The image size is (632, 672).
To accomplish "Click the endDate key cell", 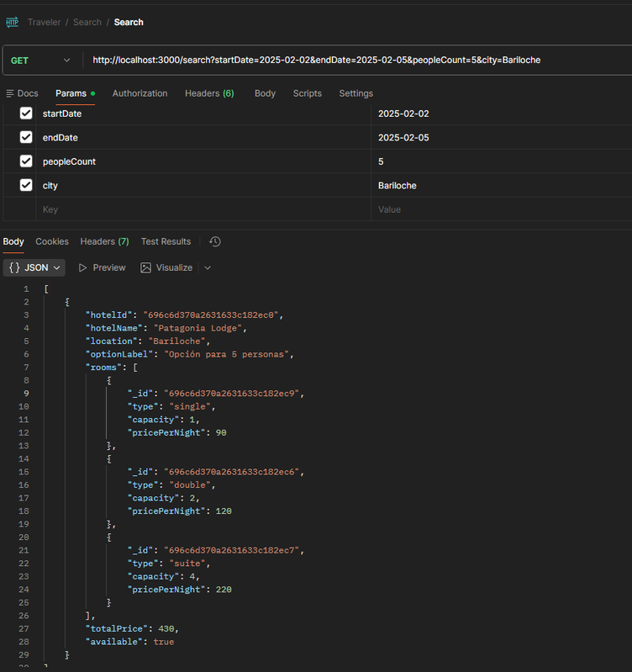I will pyautogui.click(x=203, y=138).
